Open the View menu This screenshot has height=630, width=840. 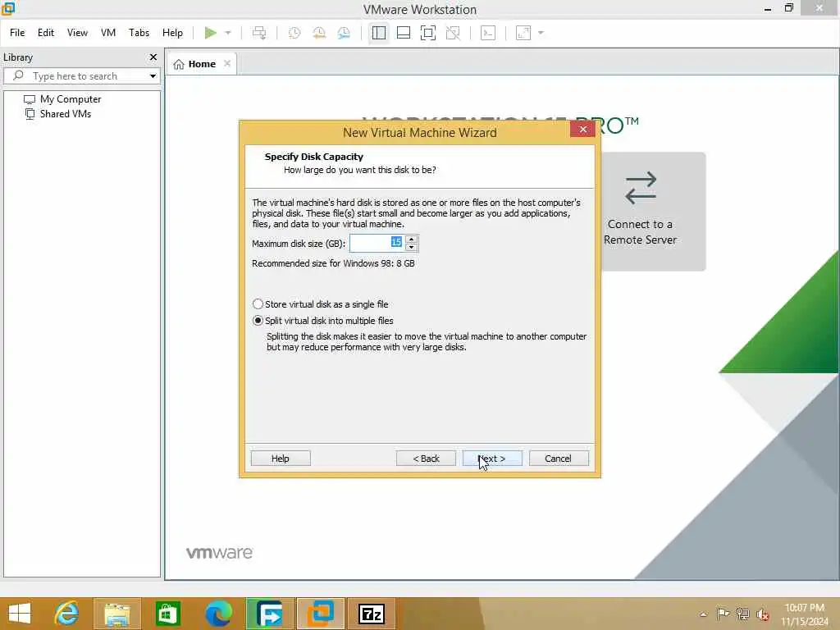point(77,33)
